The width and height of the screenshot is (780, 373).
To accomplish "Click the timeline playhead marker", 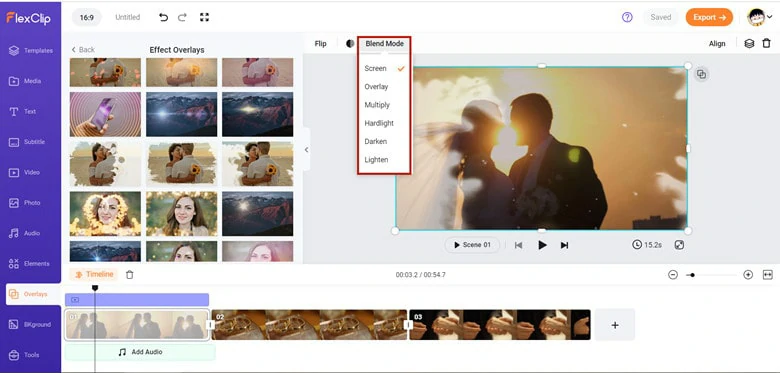I will (95, 288).
